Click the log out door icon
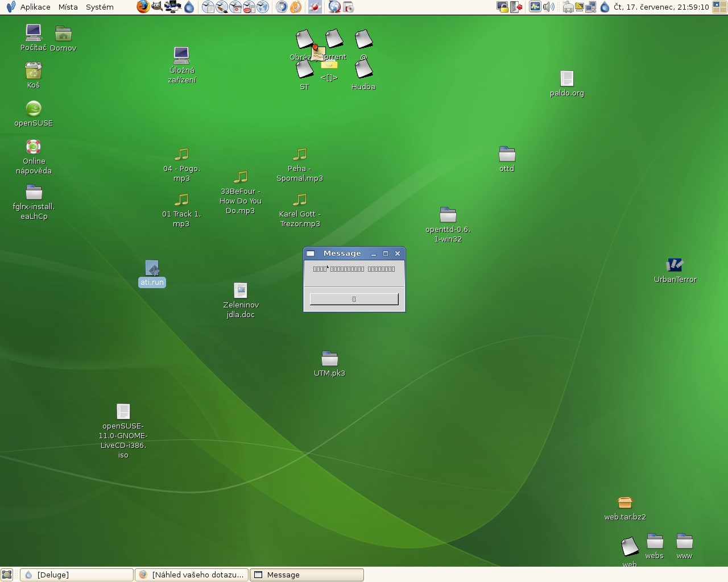The height and width of the screenshot is (582, 728). (x=516, y=7)
